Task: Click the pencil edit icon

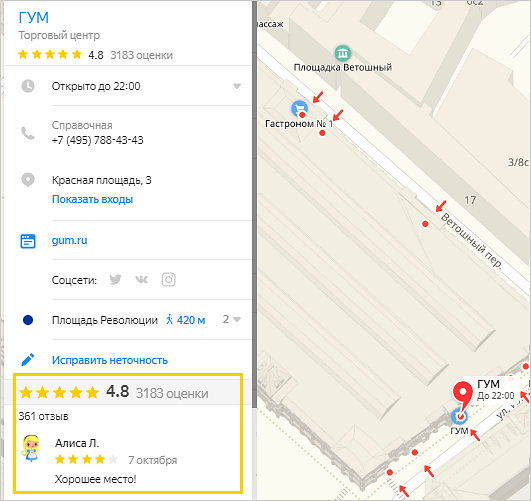Action: [x=28, y=360]
